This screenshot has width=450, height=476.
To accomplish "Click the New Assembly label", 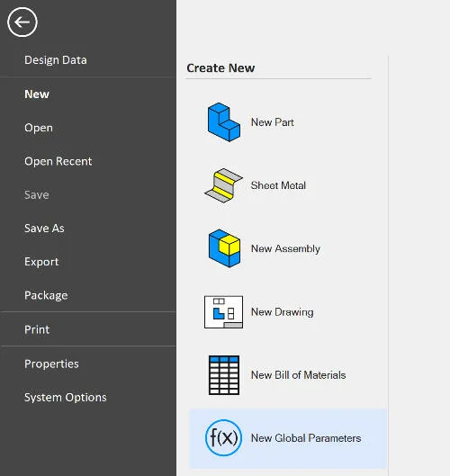I will [x=285, y=248].
